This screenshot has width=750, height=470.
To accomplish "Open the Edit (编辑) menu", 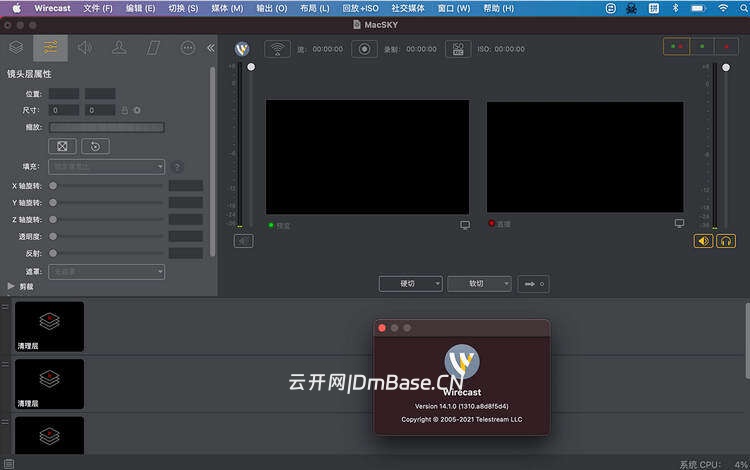I will click(x=140, y=8).
